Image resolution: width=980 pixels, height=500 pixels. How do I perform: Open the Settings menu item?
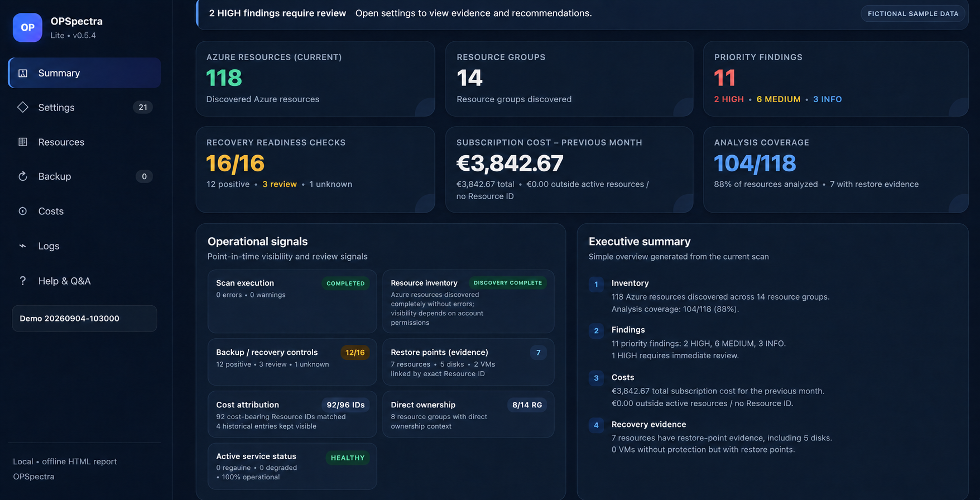point(84,107)
